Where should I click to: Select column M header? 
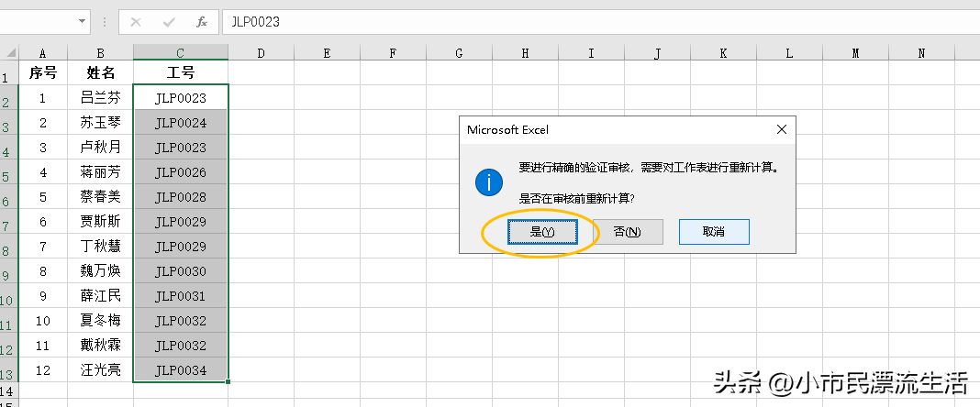tap(855, 53)
